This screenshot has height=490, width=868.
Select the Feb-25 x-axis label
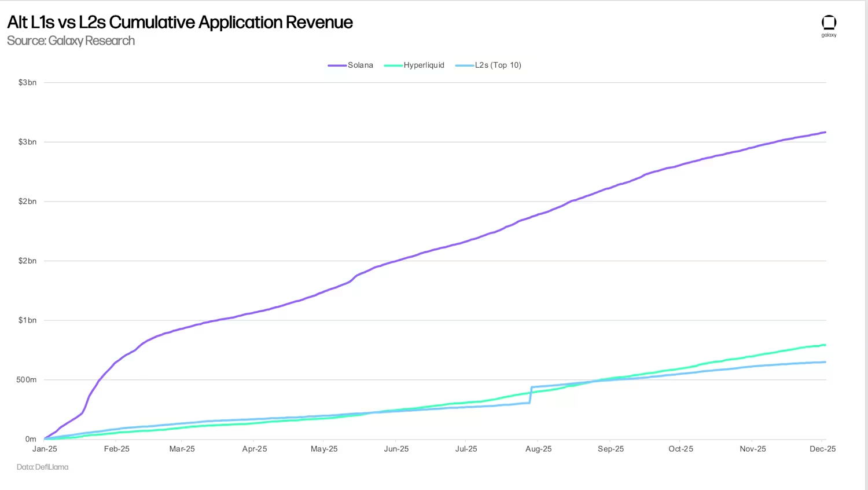point(116,449)
